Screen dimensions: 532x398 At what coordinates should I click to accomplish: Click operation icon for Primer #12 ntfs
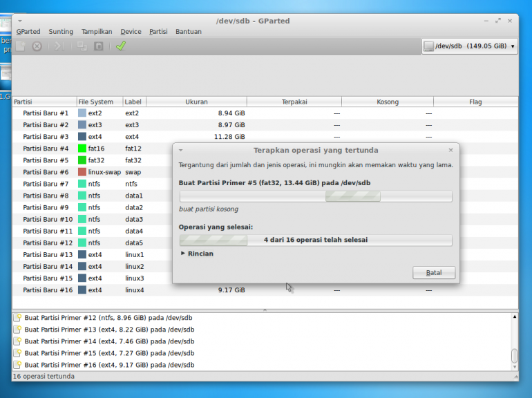[x=18, y=318]
